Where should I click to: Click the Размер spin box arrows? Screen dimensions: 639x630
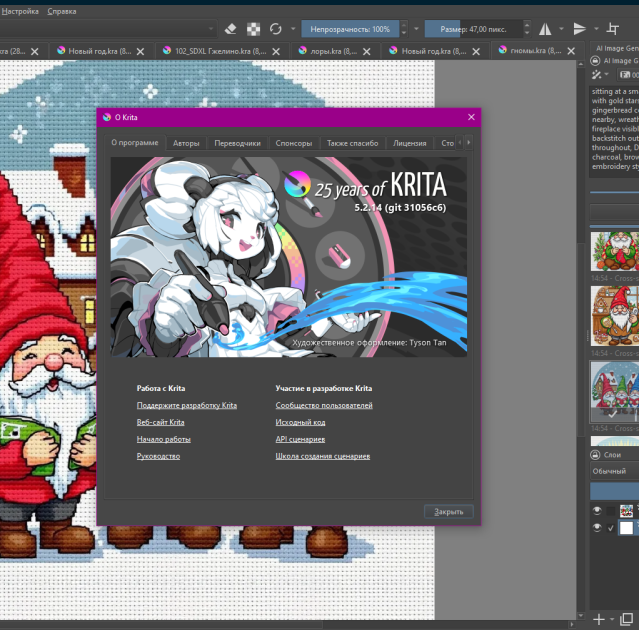(x=527, y=29)
